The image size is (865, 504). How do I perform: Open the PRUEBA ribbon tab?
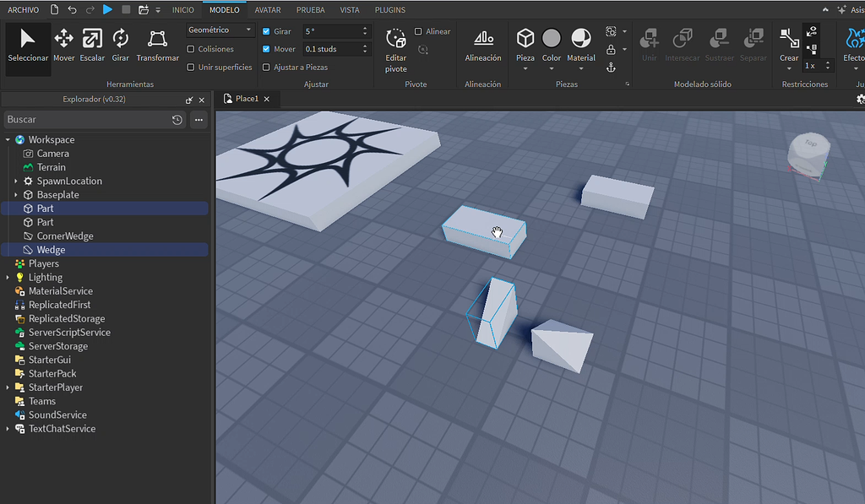pos(310,9)
